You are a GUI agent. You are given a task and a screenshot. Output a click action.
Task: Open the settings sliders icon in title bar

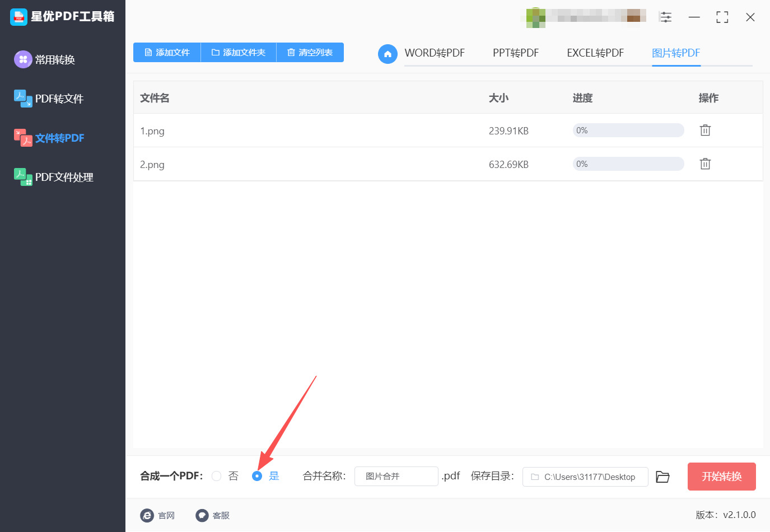[x=666, y=17]
